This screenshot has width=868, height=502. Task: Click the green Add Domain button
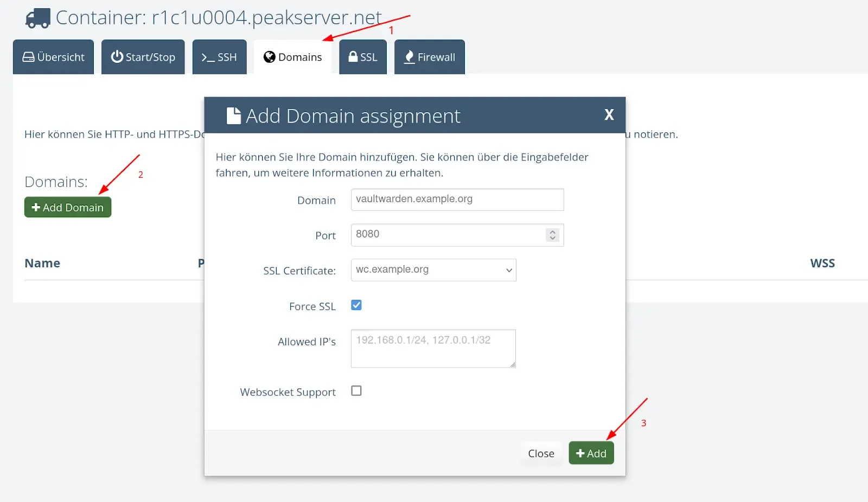(67, 207)
